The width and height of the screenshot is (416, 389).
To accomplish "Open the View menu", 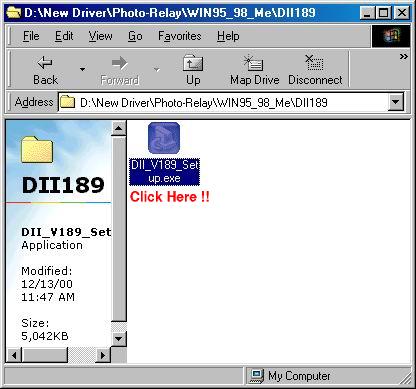I will pos(100,36).
